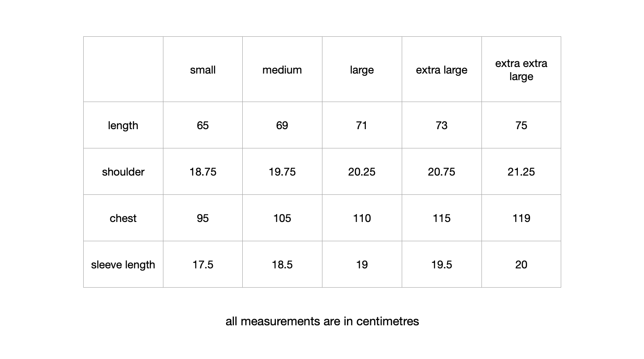The height and width of the screenshot is (359, 644).
Task: Select the extra large length value 73
Action: click(x=442, y=126)
